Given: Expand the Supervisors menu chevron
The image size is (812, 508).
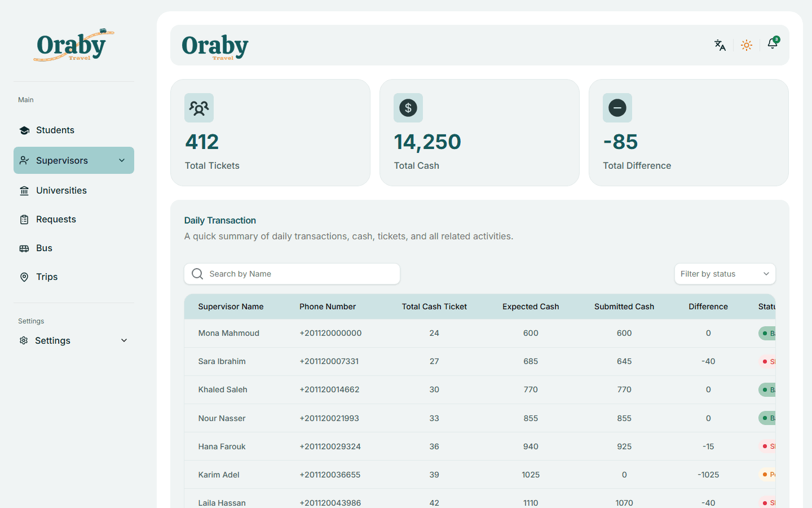Looking at the screenshot, I should (x=122, y=160).
